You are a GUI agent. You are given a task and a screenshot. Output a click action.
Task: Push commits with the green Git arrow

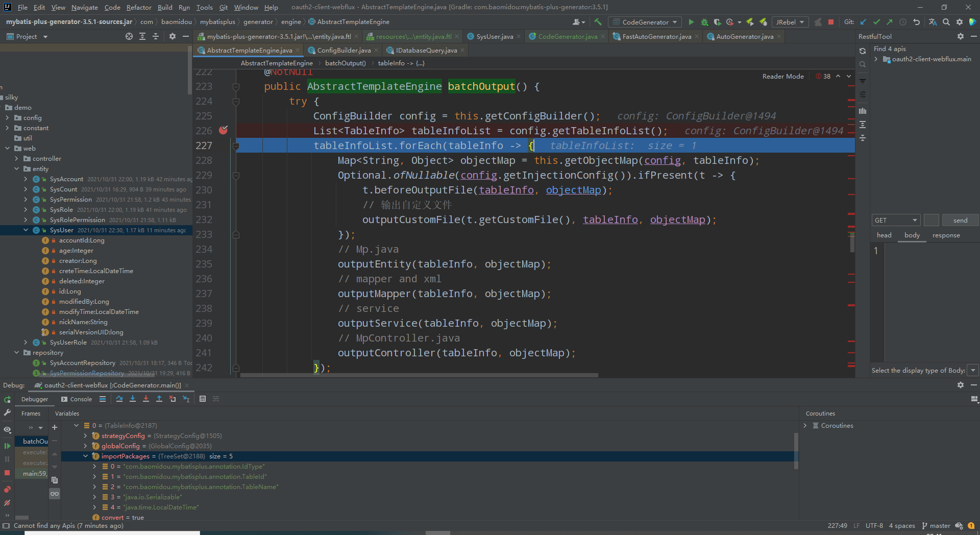tap(890, 22)
